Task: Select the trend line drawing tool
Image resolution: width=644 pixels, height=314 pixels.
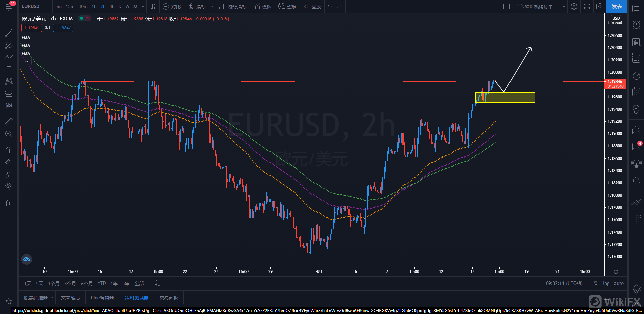Action: tap(9, 33)
